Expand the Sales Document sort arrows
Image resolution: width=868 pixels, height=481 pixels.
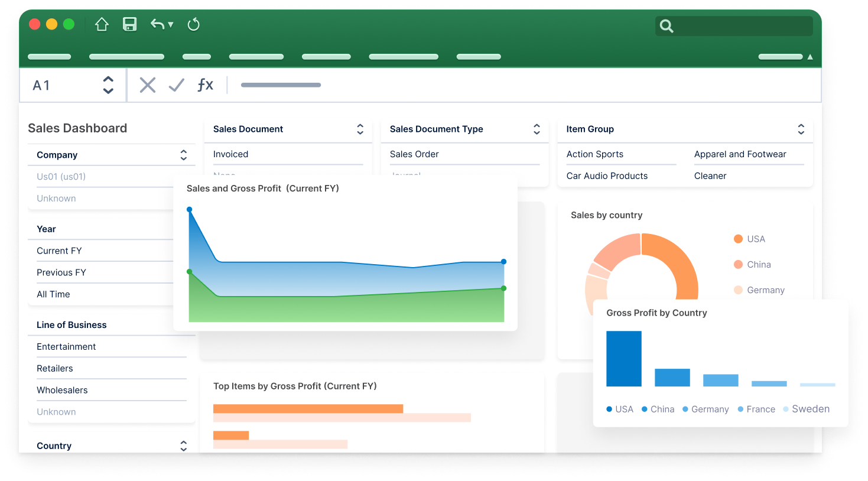point(360,129)
